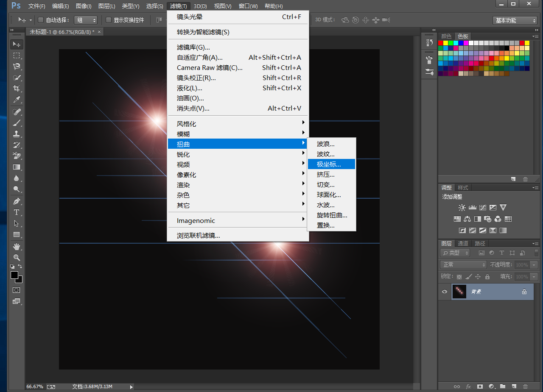
Task: Add a Photo Filter adjustment
Action: [487, 219]
